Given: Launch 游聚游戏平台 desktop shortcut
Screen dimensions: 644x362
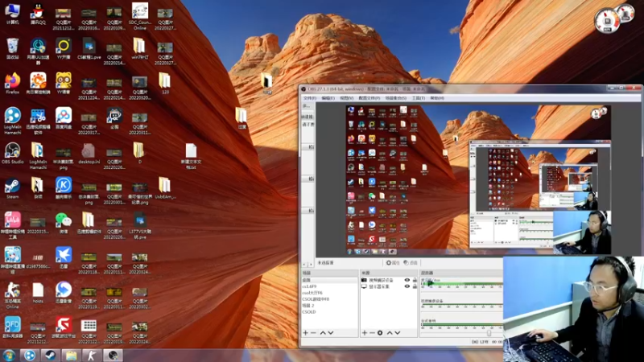Looking at the screenshot, I should tap(64, 327).
